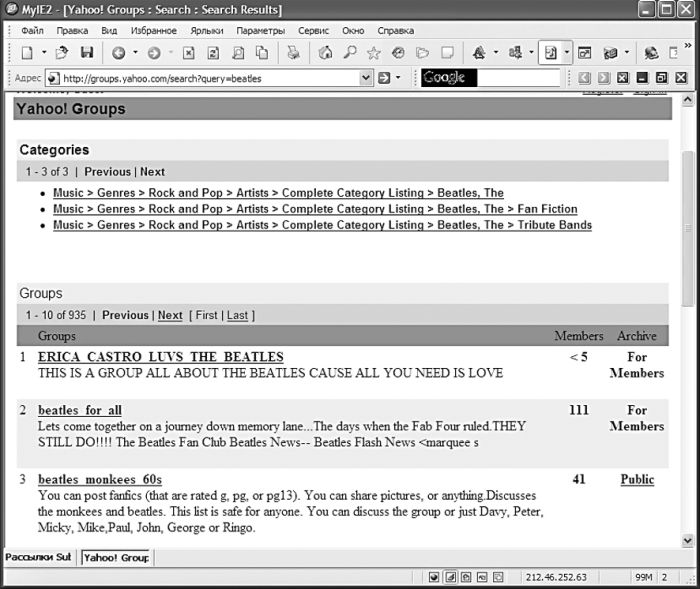
Task: Click the Stop loading icon in toolbar
Action: tap(188, 53)
